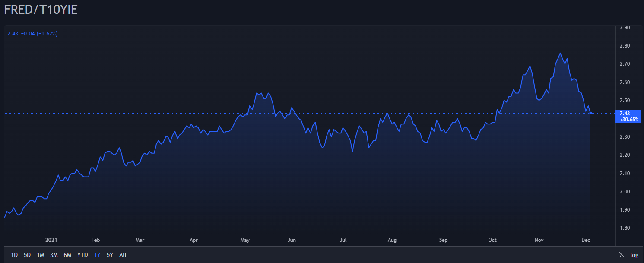Select the 5D time range
644x263 pixels.
pos(27,255)
